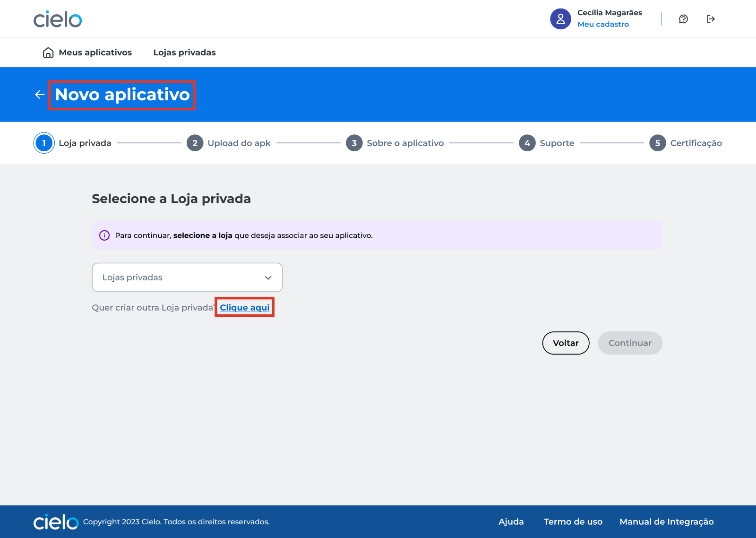This screenshot has height=538, width=756.
Task: Click the dropdown chevron arrow
Action: pyautogui.click(x=268, y=278)
